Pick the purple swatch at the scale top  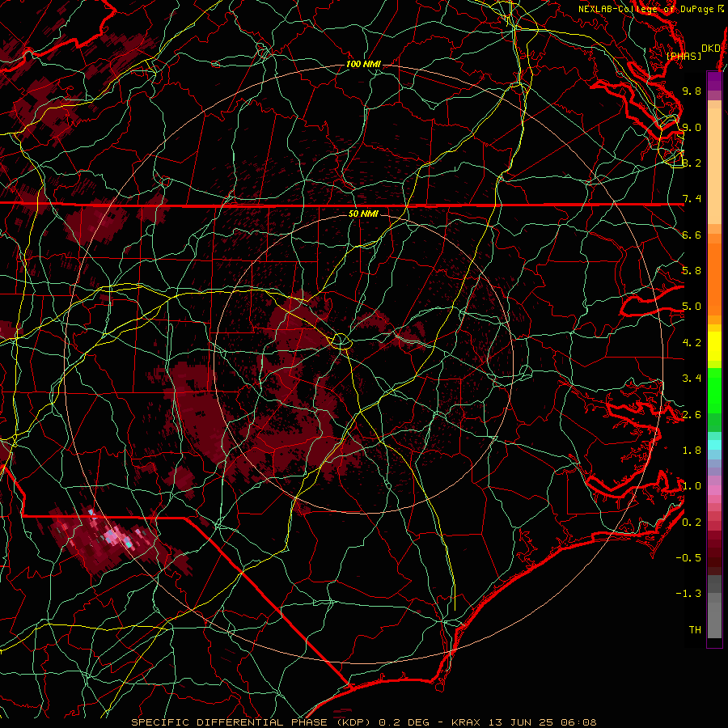pyautogui.click(x=714, y=81)
